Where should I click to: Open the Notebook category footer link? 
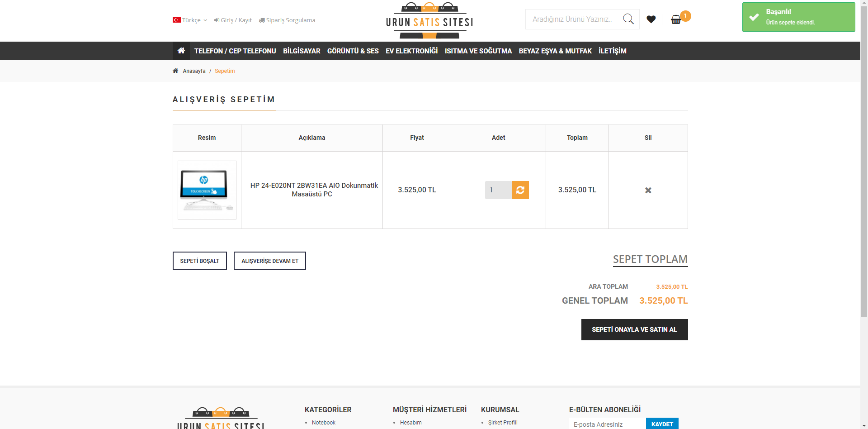[x=324, y=423]
